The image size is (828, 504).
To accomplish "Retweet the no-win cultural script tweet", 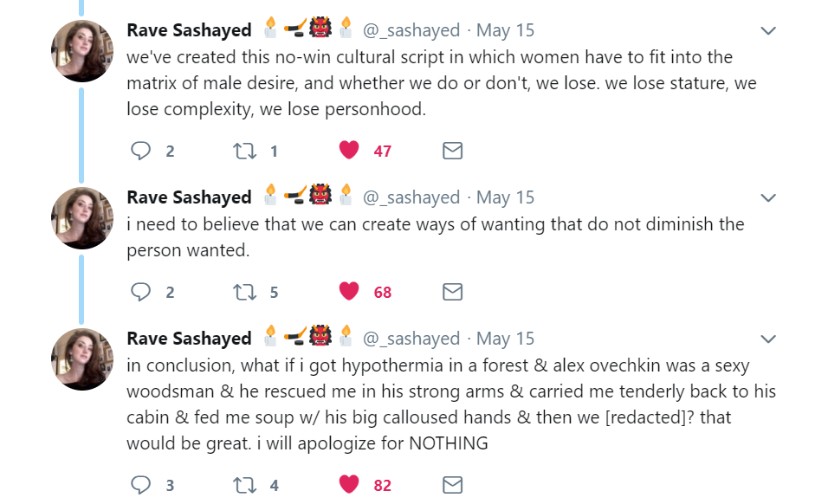I will [x=245, y=151].
